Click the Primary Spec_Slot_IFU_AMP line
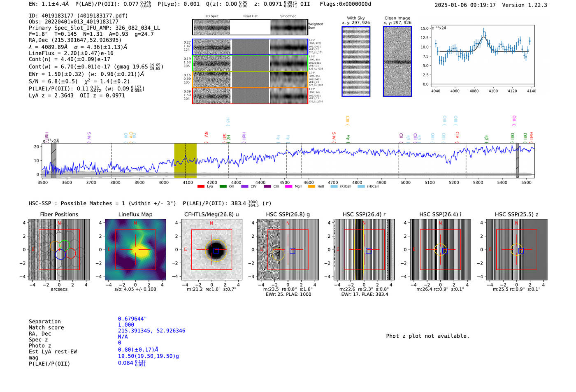 (x=95, y=28)
